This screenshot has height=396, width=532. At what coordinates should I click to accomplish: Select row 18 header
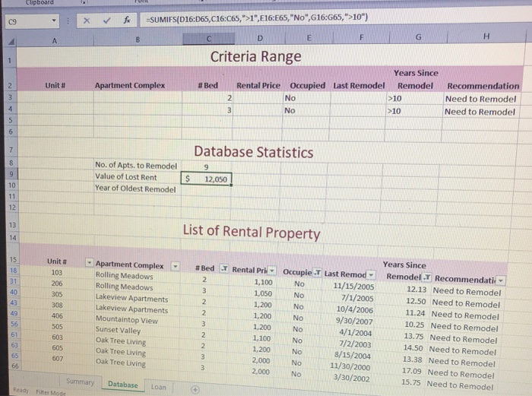coord(13,271)
